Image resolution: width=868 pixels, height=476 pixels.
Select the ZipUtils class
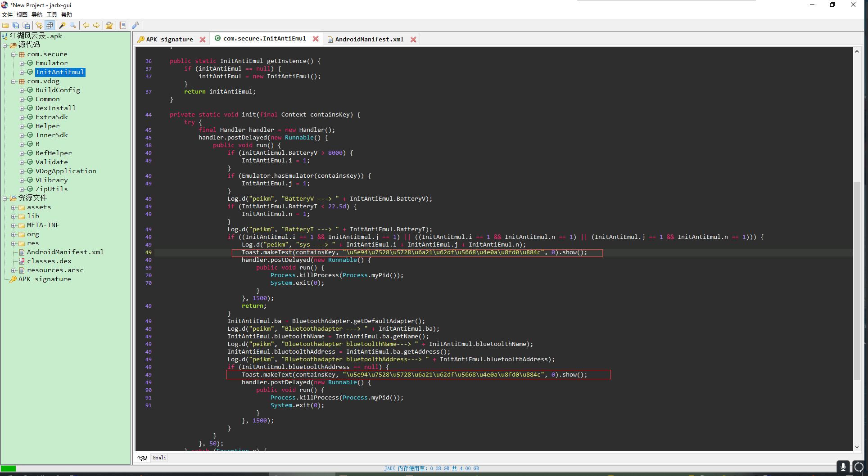coord(51,189)
